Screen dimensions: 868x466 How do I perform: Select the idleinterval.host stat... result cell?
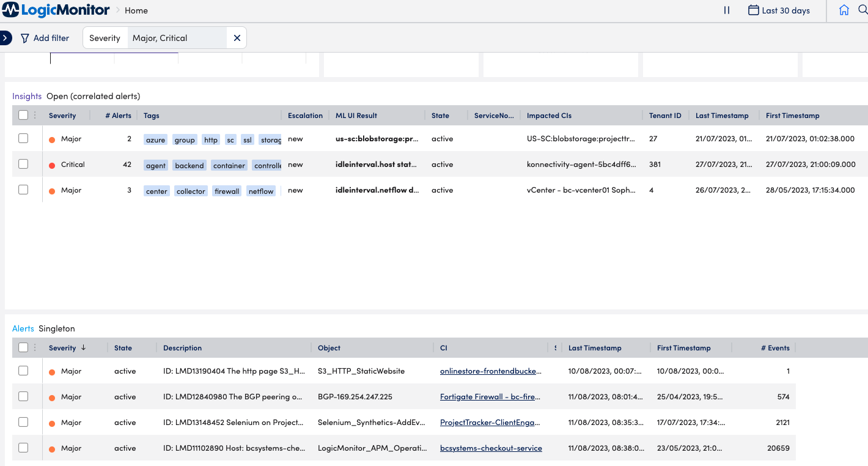pos(376,165)
